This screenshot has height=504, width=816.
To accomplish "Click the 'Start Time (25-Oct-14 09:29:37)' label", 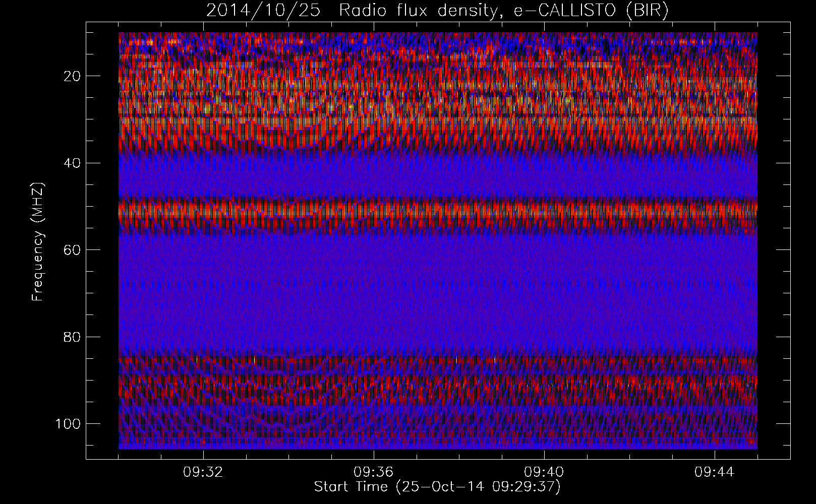I will click(437, 487).
